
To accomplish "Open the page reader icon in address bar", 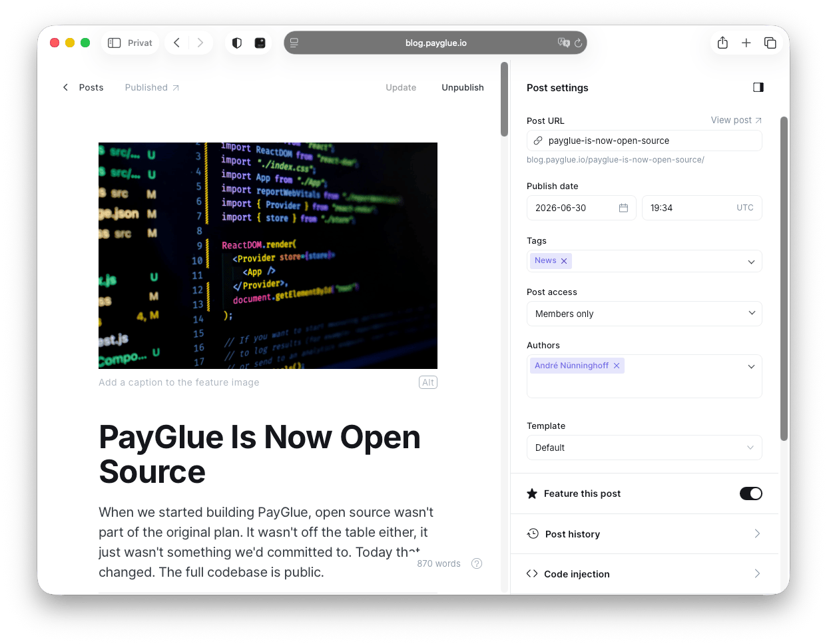I will 294,43.
